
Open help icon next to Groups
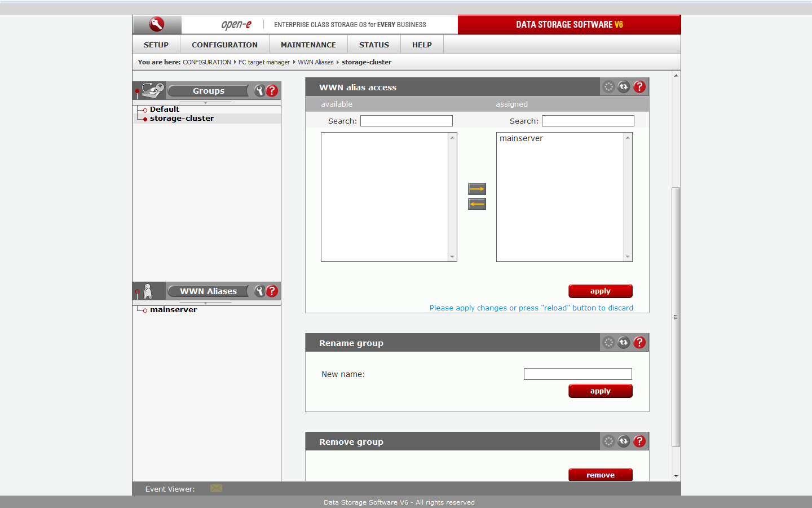pos(272,91)
